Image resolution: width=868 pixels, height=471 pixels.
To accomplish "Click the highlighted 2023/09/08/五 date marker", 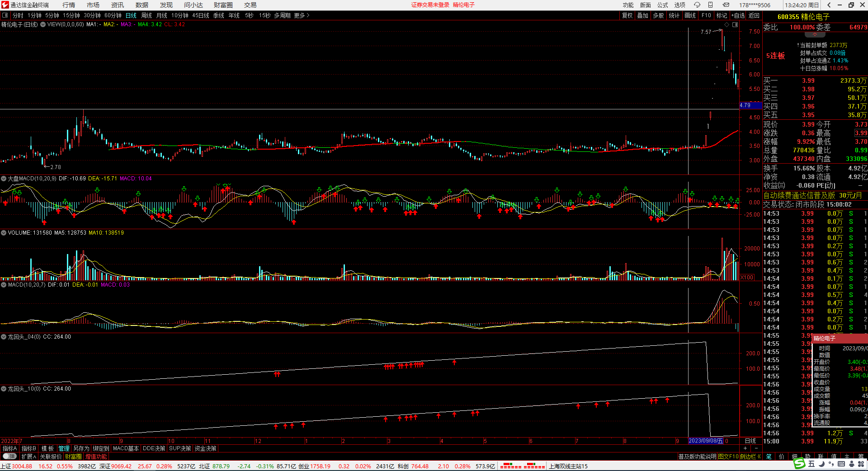I will pyautogui.click(x=705, y=441).
